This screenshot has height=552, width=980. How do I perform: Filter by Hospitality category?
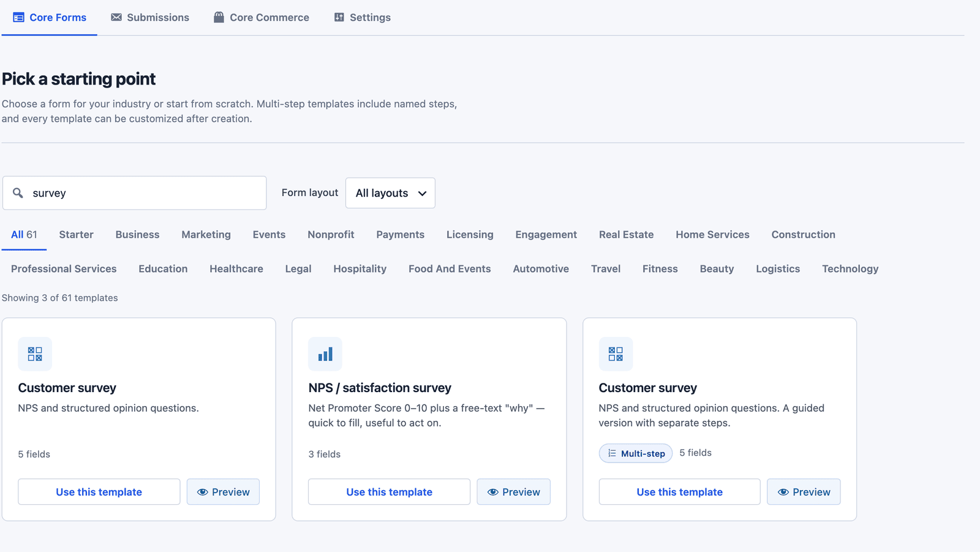point(360,269)
